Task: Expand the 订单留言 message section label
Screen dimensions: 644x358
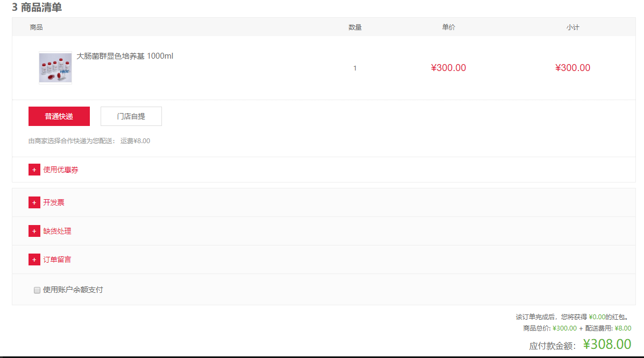Action: coord(57,260)
